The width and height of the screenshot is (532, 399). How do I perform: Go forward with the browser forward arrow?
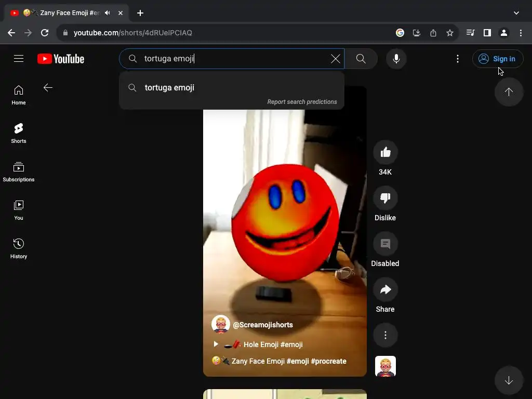tap(28, 33)
